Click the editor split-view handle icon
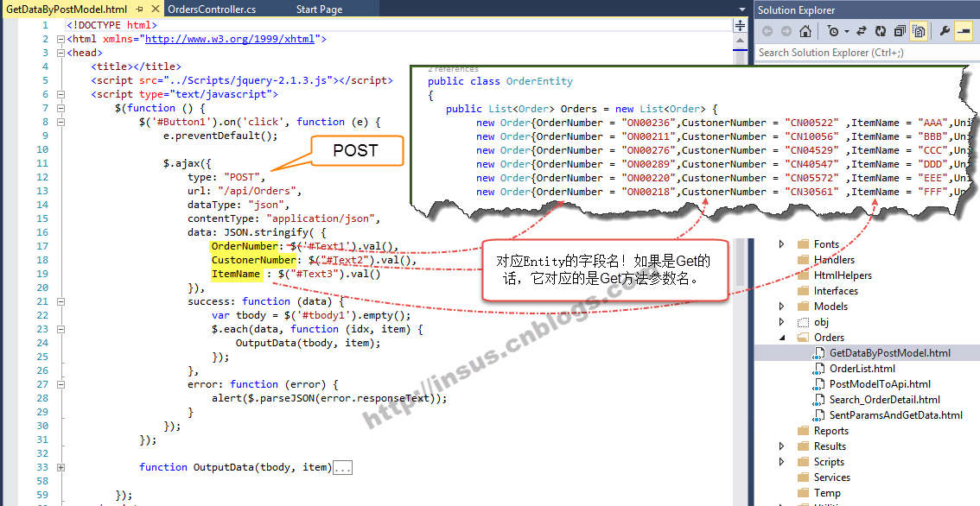The width and height of the screenshot is (980, 506). [740, 26]
